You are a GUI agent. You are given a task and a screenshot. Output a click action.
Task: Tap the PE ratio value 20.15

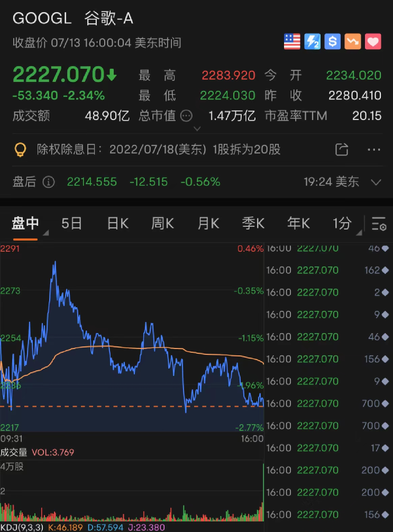click(367, 116)
